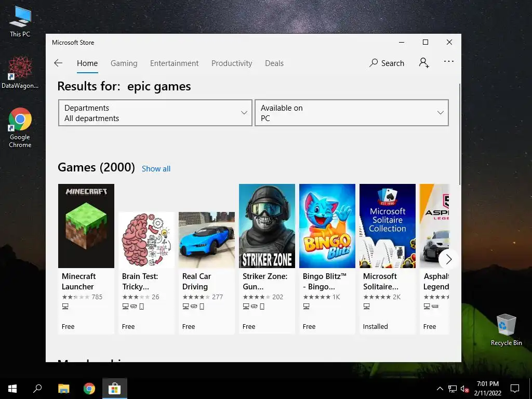532x399 pixels.
Task: Click the Store window vertical scrollbar
Action: click(460, 134)
